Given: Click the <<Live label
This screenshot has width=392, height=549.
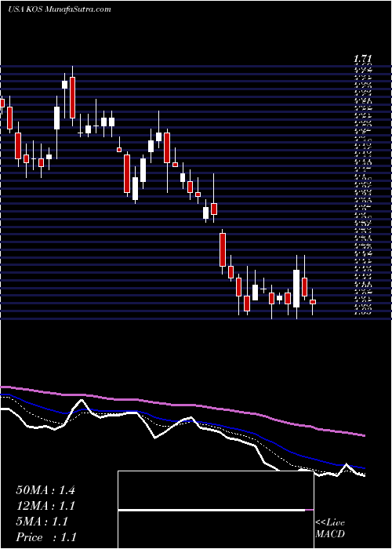Looking at the screenshot, I should click(330, 523).
